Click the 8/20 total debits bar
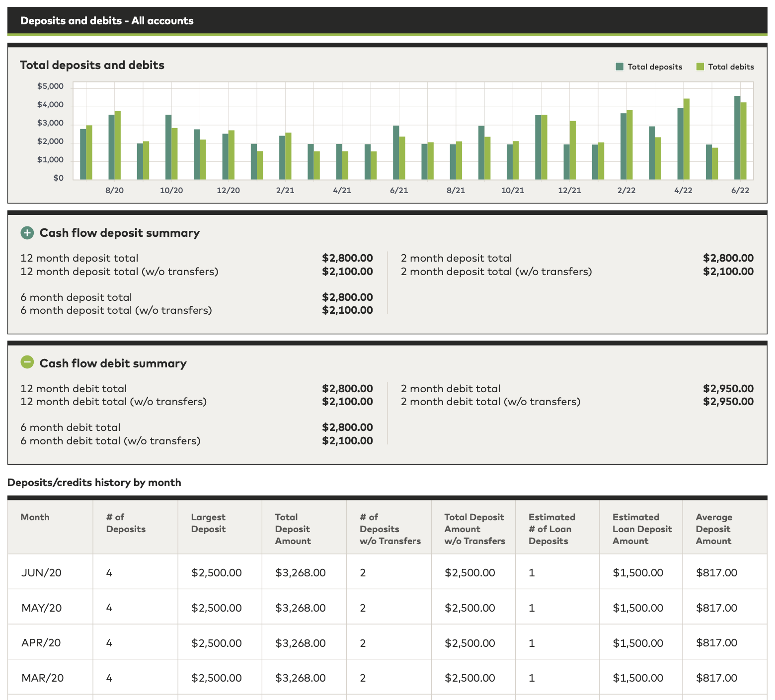 (x=118, y=145)
